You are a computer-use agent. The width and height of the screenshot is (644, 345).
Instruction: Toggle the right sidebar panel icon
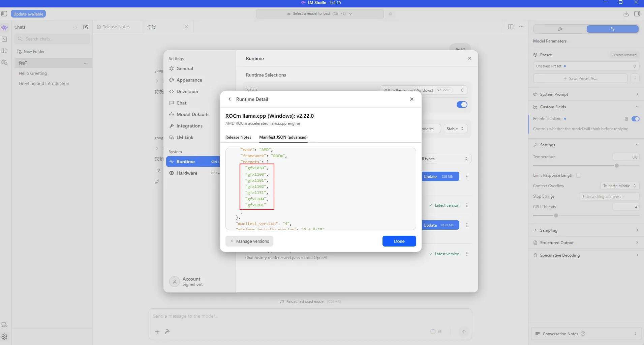click(637, 14)
